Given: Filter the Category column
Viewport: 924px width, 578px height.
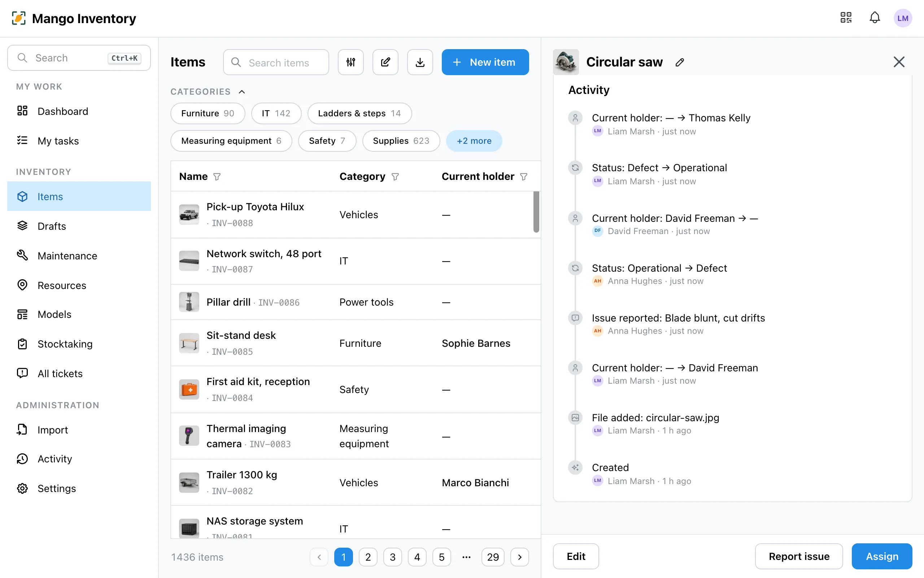Looking at the screenshot, I should (395, 177).
